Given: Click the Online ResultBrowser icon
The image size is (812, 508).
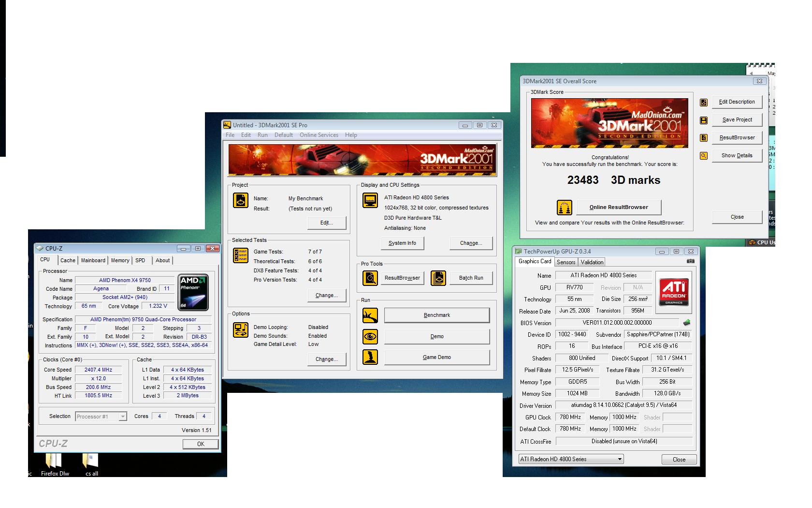Looking at the screenshot, I should (x=565, y=208).
